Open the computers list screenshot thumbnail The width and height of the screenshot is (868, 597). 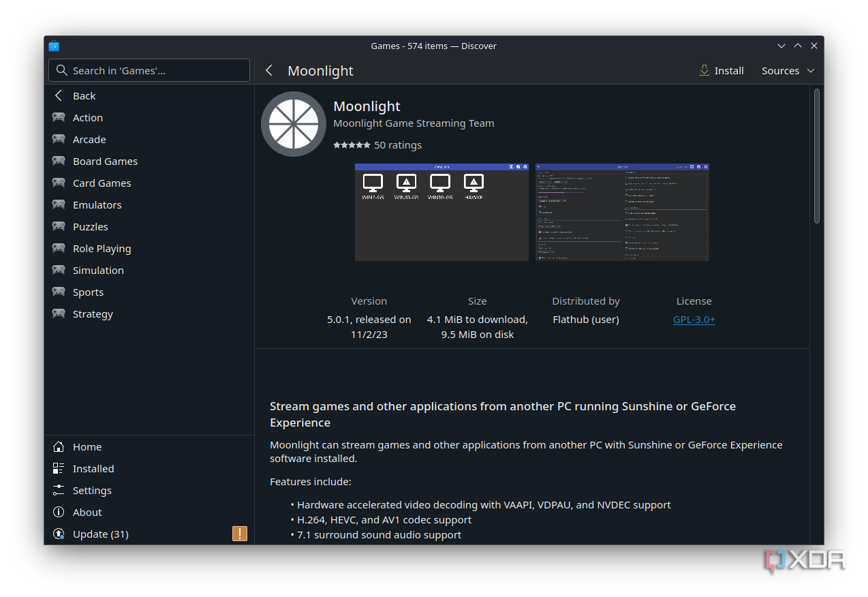(441, 212)
